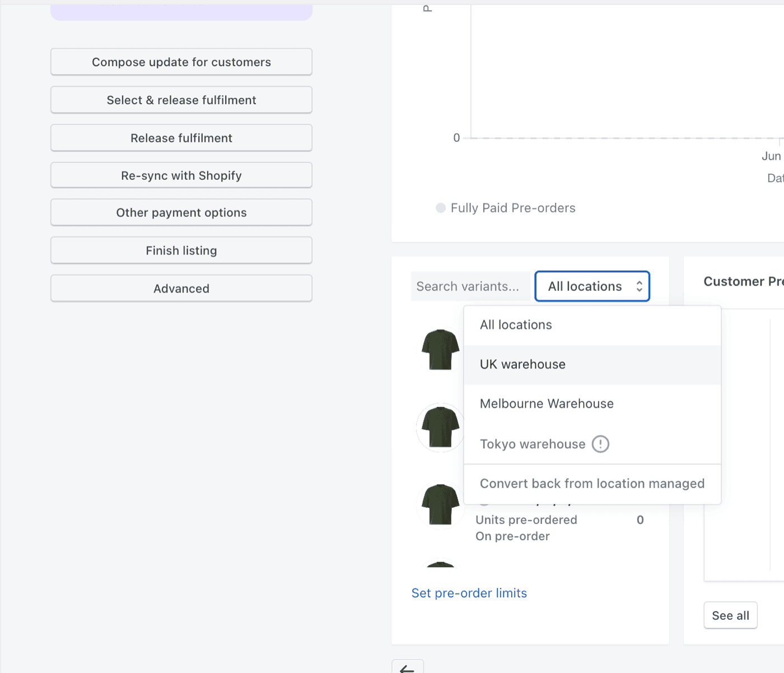Click Compose update for customers button

click(x=181, y=62)
